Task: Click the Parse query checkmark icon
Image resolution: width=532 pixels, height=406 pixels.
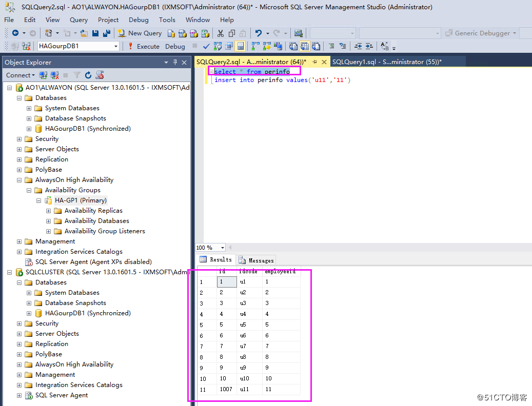Action: [x=206, y=46]
